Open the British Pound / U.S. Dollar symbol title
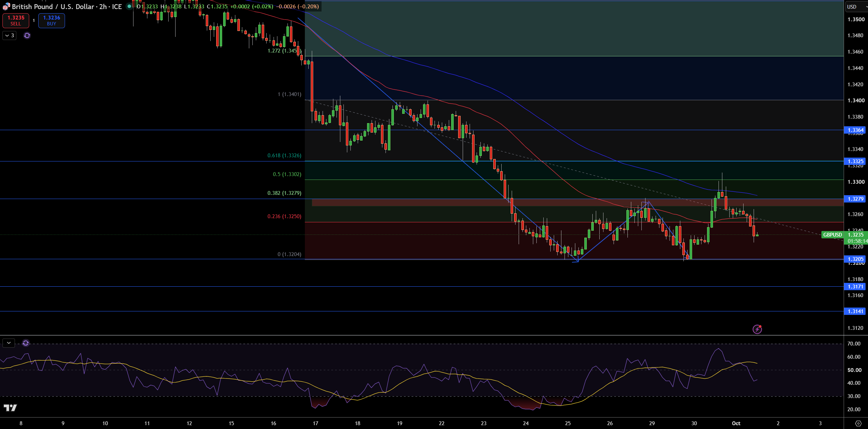This screenshot has width=868, height=429. coord(67,7)
